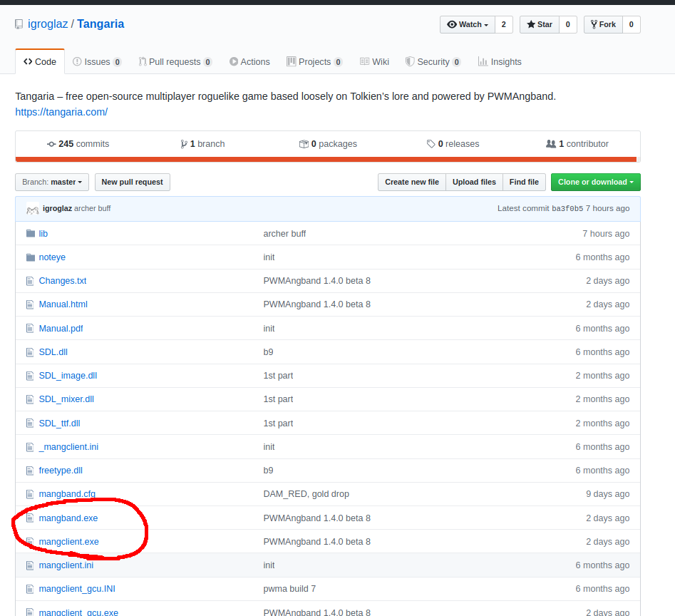Click igroglaz avatar in latest commit bar
The image size is (675, 616).
[32, 209]
